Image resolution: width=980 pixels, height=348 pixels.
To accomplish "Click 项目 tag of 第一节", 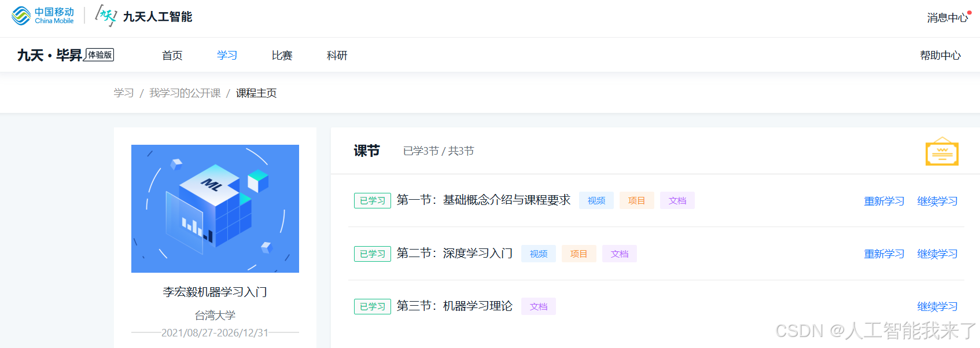I will click(x=637, y=200).
